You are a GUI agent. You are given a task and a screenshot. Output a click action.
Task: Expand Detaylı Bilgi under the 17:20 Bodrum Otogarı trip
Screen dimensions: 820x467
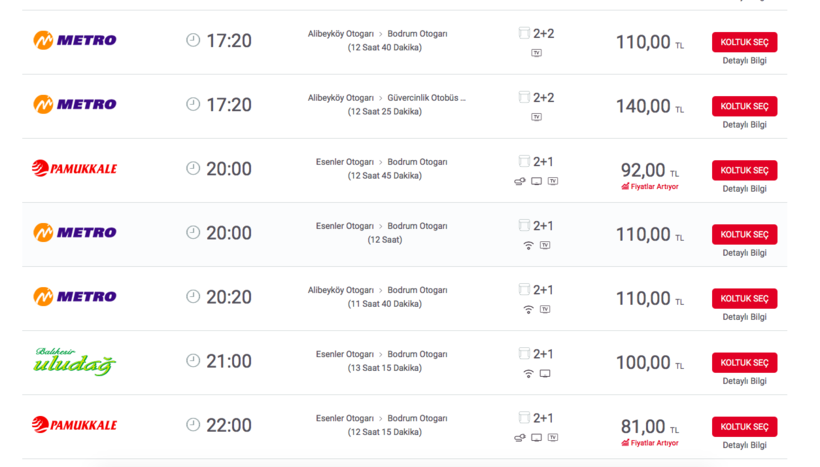point(744,61)
